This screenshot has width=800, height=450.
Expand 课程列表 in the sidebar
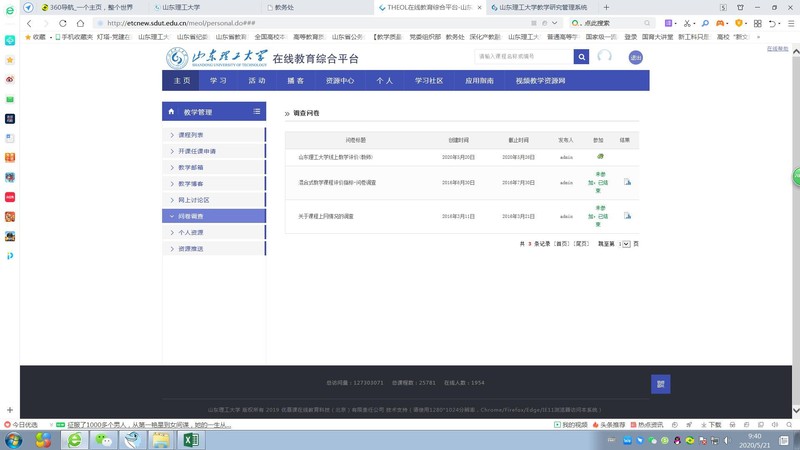pyautogui.click(x=190, y=135)
